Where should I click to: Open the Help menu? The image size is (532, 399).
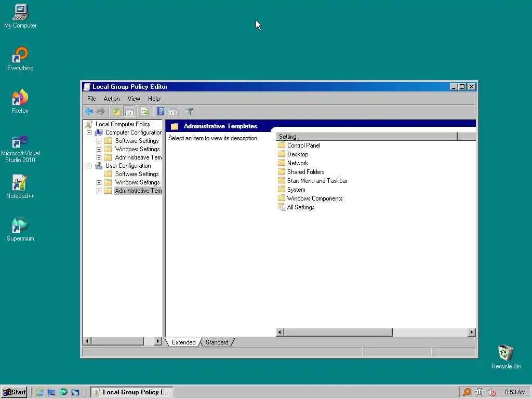(x=154, y=99)
